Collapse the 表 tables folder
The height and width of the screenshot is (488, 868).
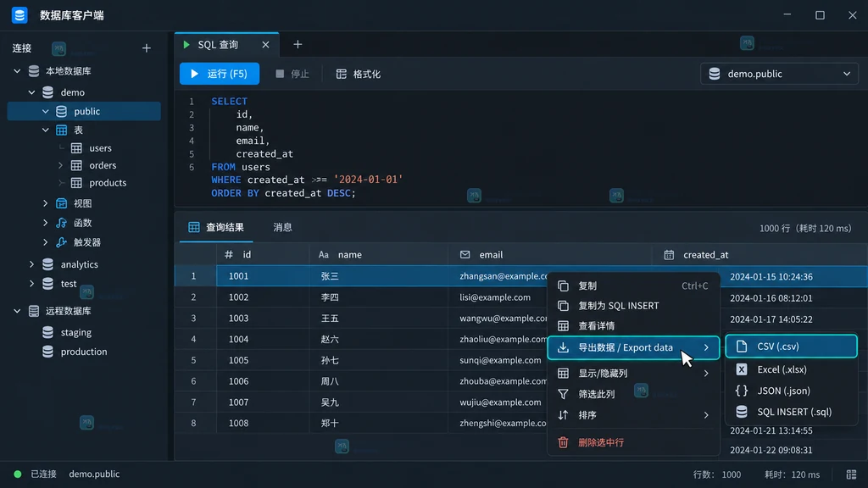click(x=46, y=130)
